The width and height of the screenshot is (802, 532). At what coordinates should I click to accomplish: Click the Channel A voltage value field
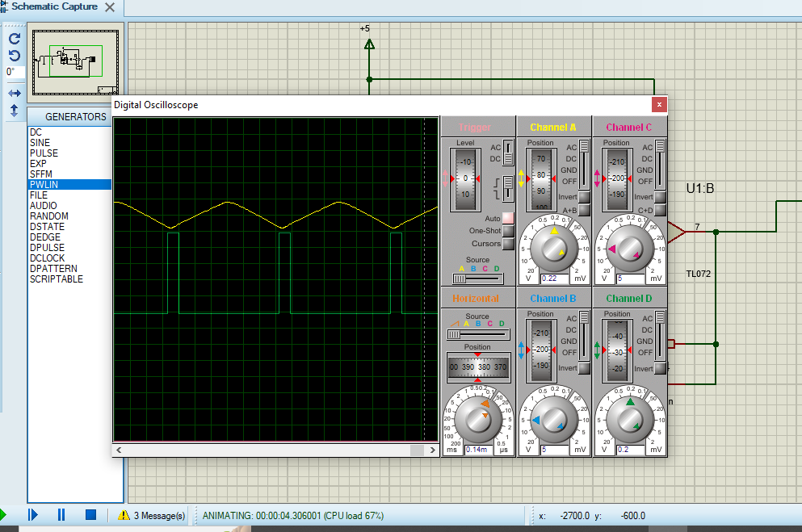click(555, 279)
